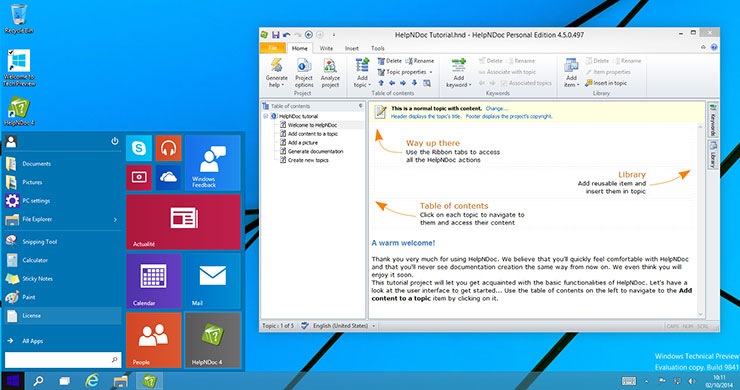
Task: Switch to the Tools tab
Action: [378, 48]
